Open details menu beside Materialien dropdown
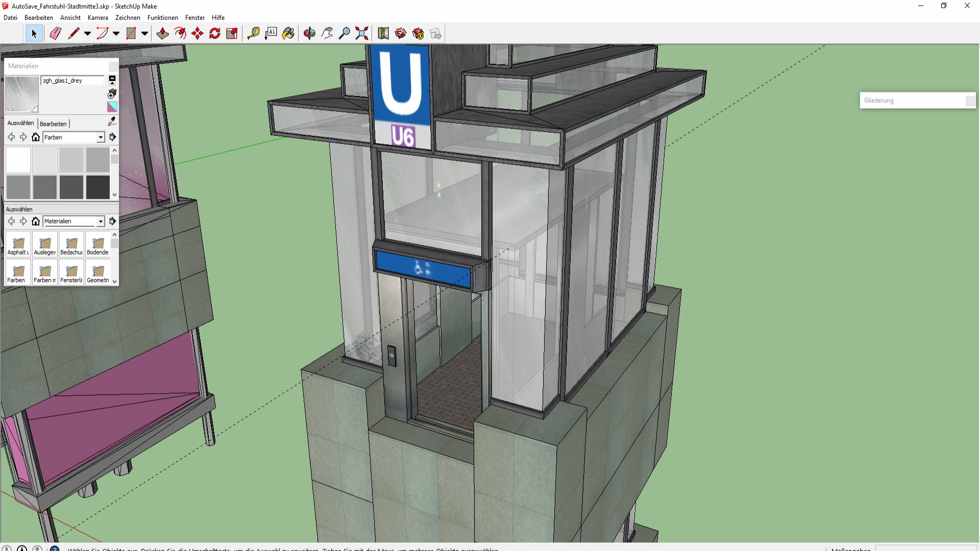Image resolution: width=980 pixels, height=551 pixels. tap(113, 221)
